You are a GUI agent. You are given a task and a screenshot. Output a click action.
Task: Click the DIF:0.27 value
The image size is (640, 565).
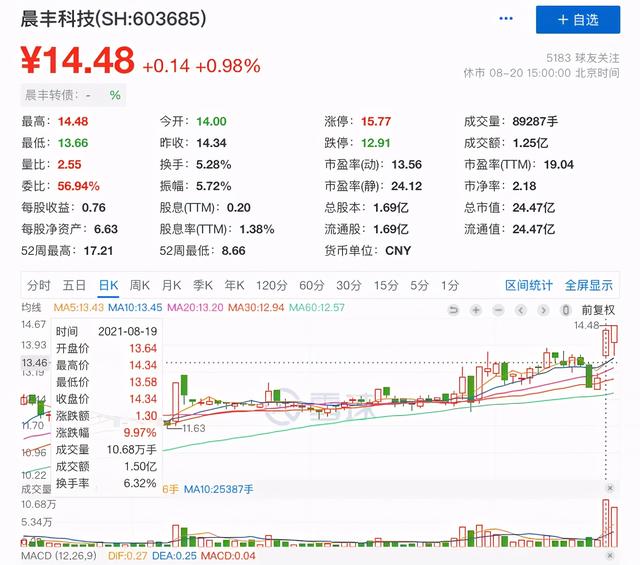coord(127,556)
